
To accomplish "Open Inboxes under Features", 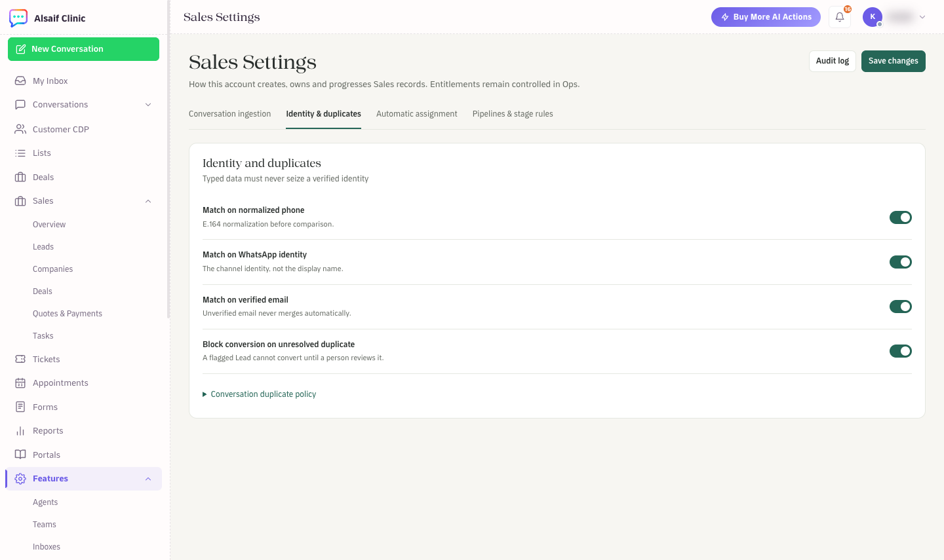I will (47, 547).
